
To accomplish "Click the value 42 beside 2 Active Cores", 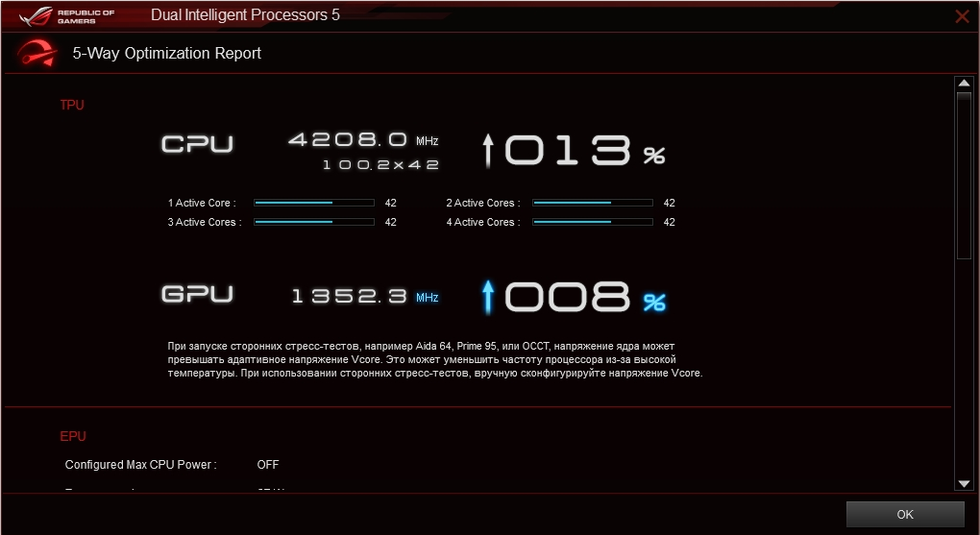I will pyautogui.click(x=669, y=203).
